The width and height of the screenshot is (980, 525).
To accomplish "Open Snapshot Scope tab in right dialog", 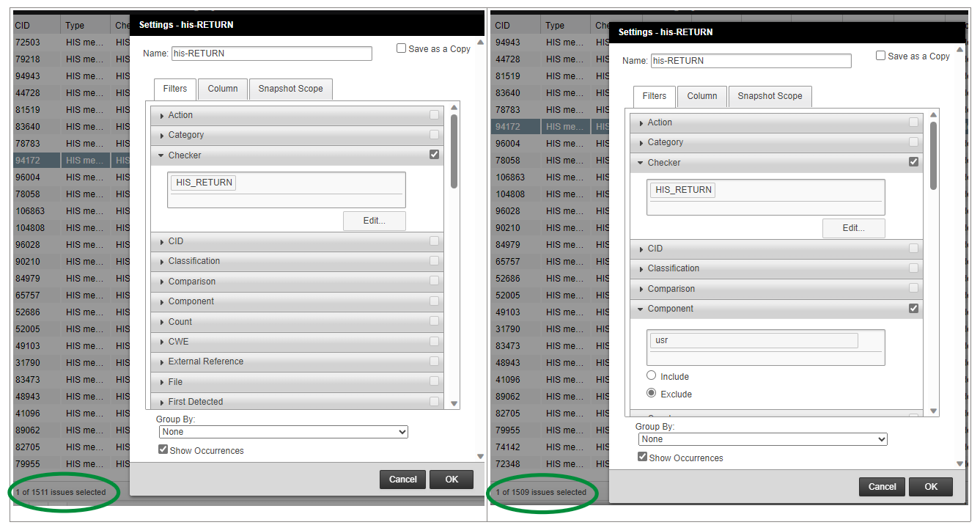I will (x=770, y=96).
